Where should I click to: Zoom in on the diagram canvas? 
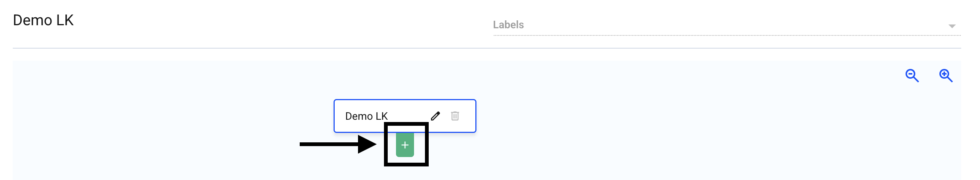click(x=946, y=76)
